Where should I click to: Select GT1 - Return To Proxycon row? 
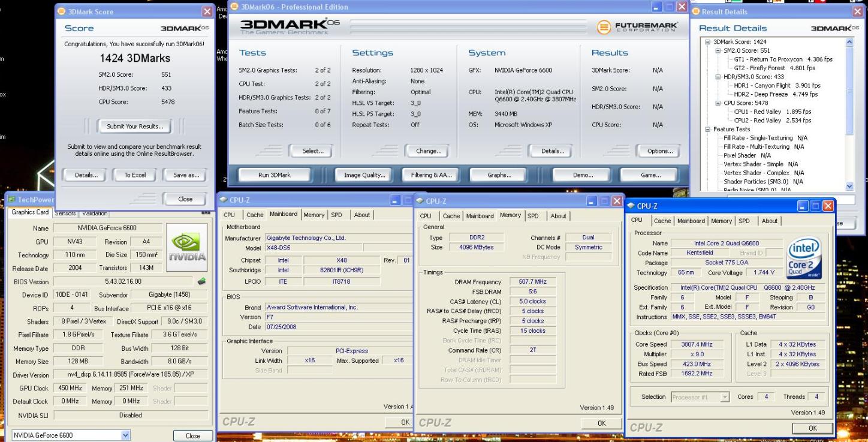(783, 59)
